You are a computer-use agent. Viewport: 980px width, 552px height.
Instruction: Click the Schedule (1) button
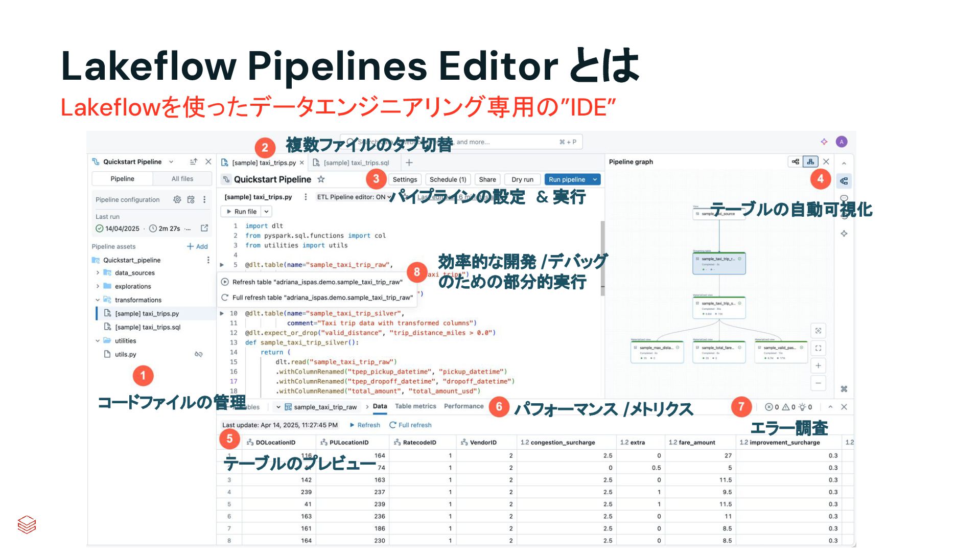click(x=448, y=179)
